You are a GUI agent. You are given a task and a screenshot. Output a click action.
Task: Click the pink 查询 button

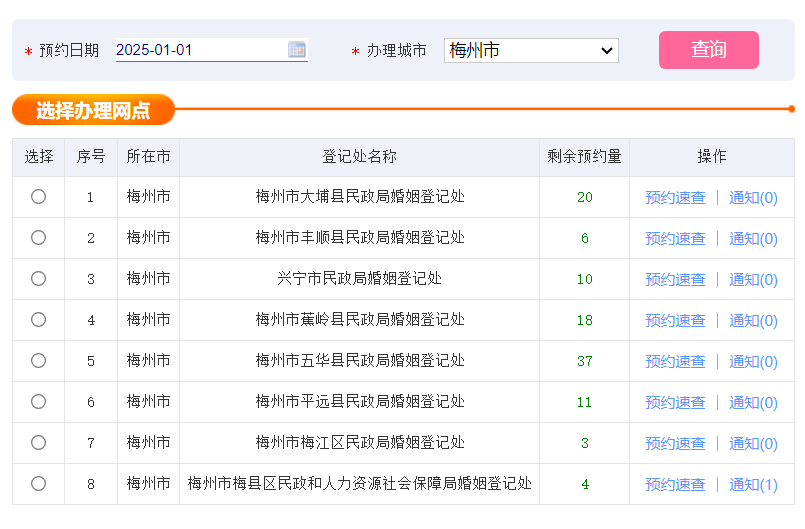pos(708,50)
